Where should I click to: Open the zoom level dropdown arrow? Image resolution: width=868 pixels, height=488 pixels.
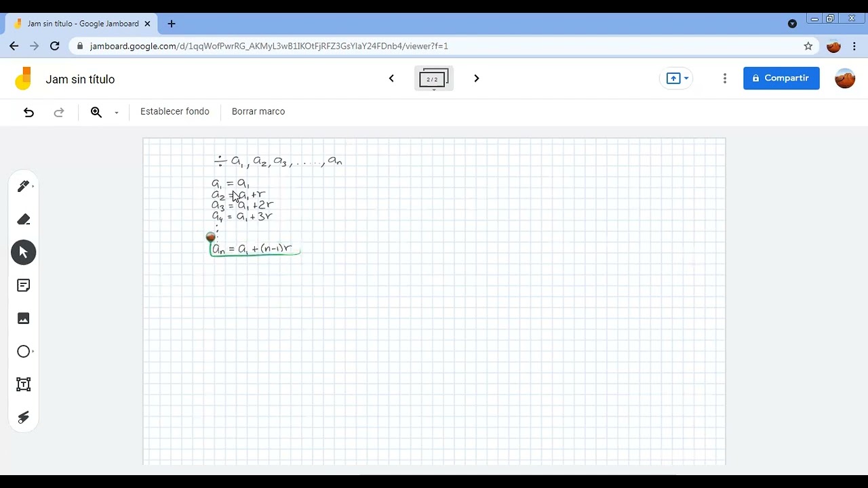[117, 113]
